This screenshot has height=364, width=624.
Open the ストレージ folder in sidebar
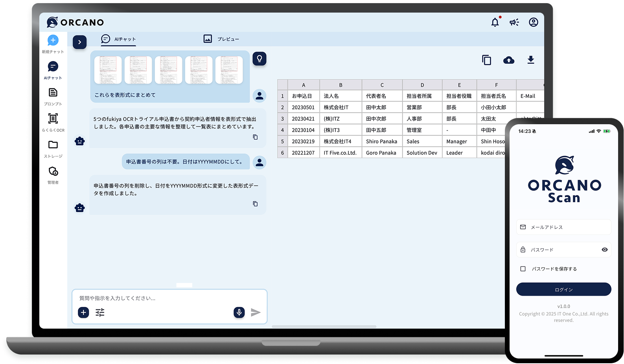(53, 145)
